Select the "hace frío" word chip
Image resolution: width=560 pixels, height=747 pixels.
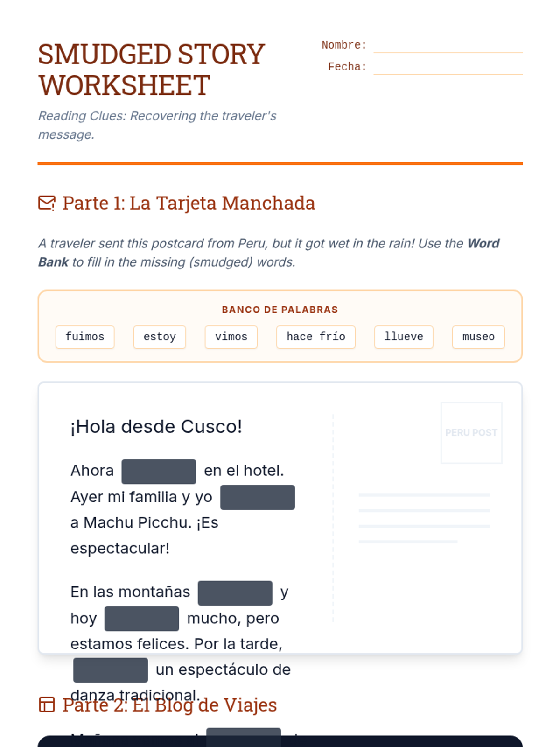click(316, 337)
